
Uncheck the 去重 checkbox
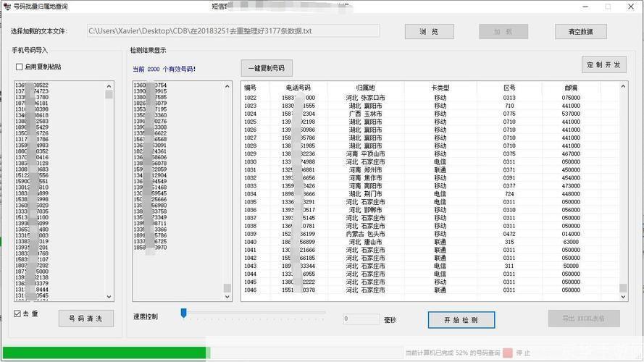[18, 313]
